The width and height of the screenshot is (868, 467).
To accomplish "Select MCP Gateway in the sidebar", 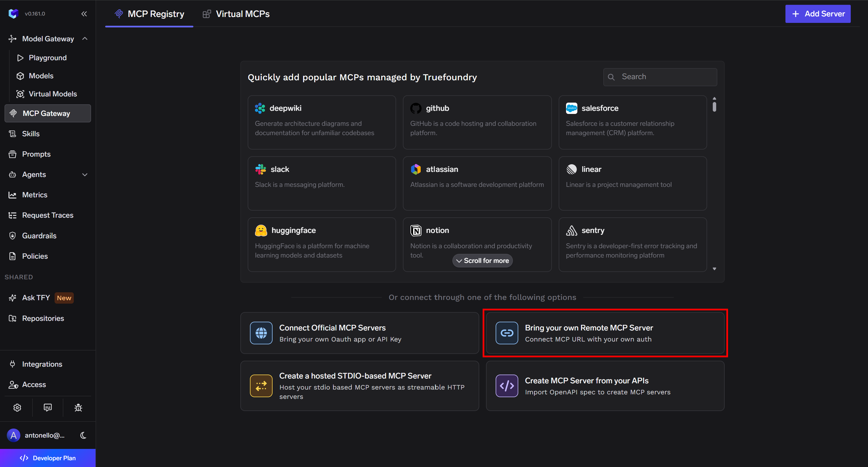I will (47, 113).
